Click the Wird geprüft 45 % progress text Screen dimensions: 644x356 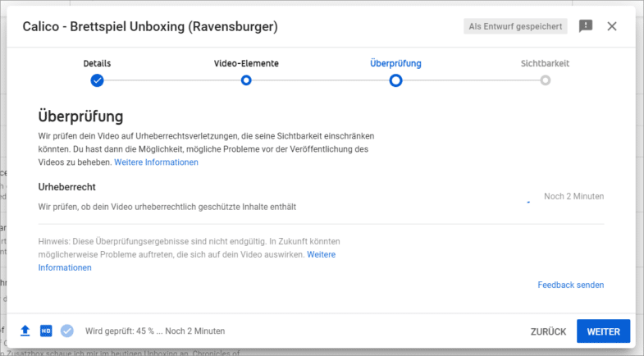point(155,331)
